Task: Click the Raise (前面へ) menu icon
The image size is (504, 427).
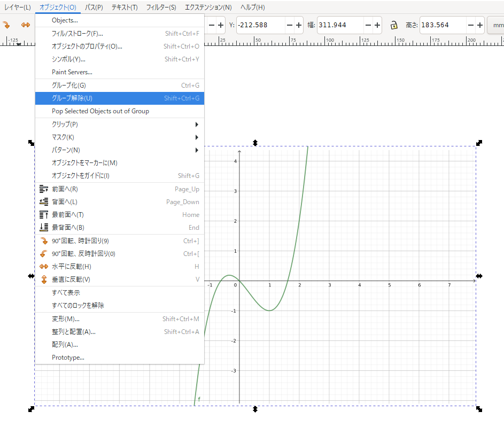Action: tap(44, 189)
